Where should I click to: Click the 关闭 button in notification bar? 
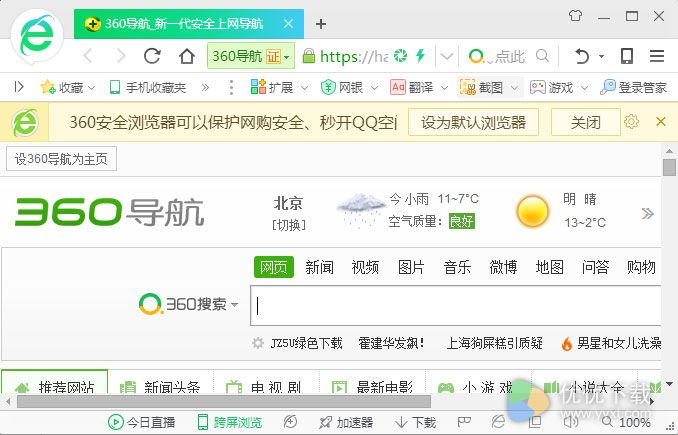pos(585,122)
